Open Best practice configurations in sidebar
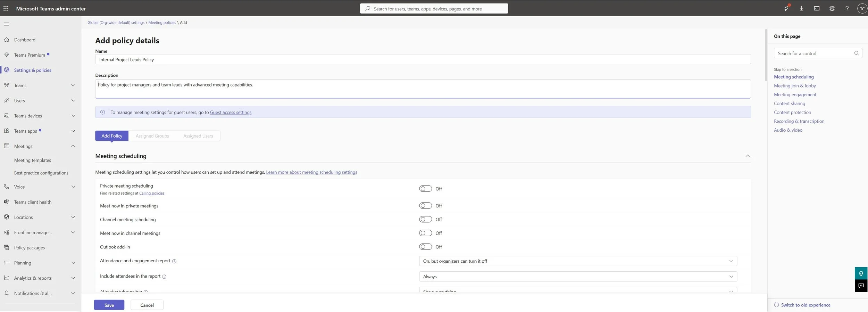 point(41,173)
